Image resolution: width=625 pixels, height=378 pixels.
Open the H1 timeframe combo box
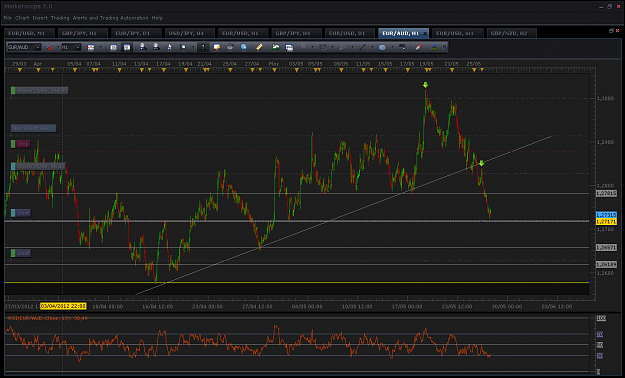click(x=71, y=47)
